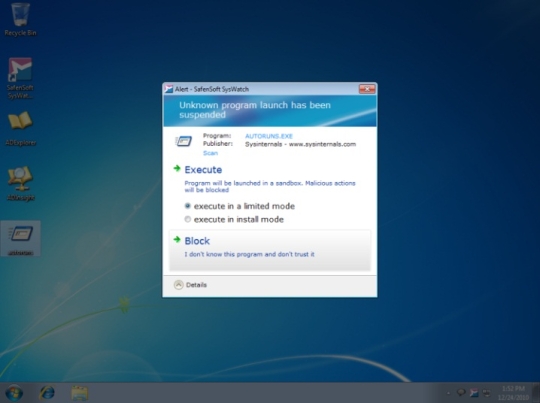
Task: Open the AUTORUNS.EXE program link
Action: click(269, 136)
